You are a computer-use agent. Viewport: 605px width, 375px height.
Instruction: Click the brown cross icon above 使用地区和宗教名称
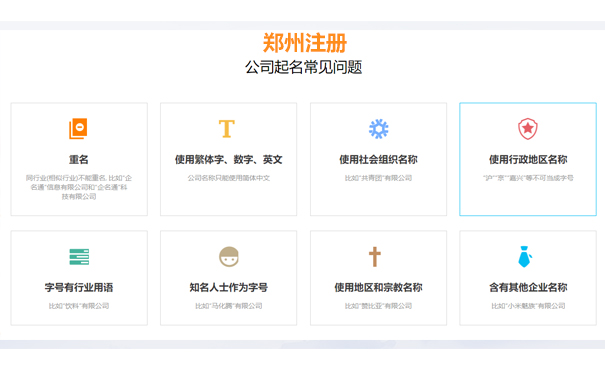click(x=375, y=257)
